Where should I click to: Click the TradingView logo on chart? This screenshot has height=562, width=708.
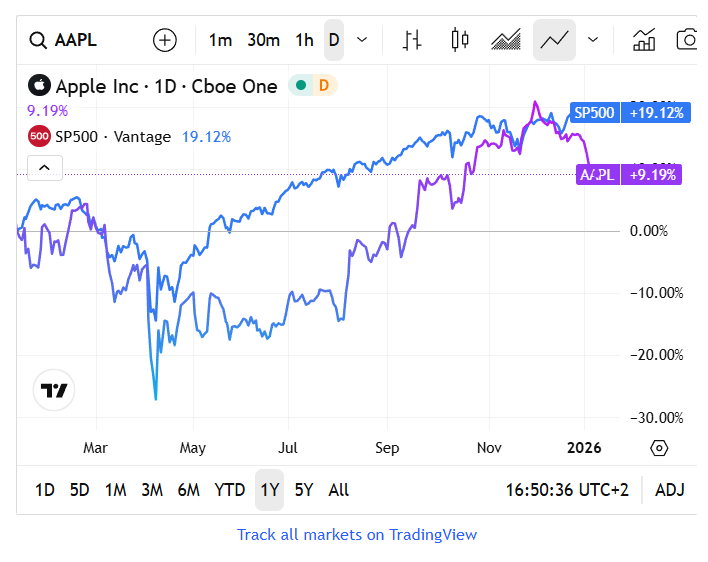coord(54,390)
